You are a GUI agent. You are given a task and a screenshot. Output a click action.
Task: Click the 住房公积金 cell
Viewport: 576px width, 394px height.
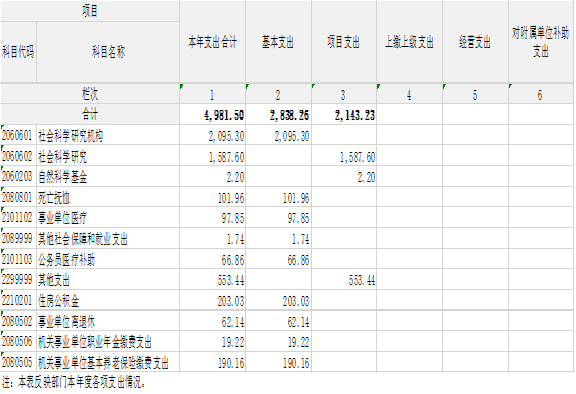tap(108, 301)
